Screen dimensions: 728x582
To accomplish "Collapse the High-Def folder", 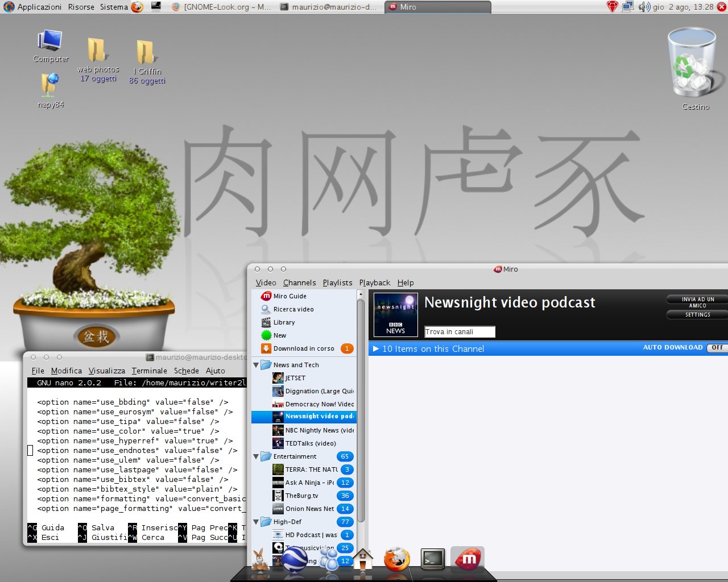I will (x=256, y=522).
